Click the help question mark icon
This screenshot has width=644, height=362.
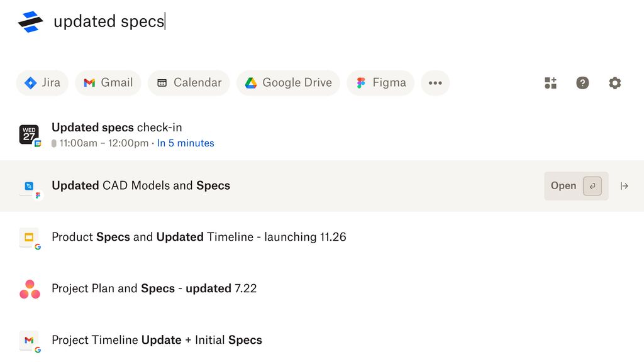click(582, 82)
